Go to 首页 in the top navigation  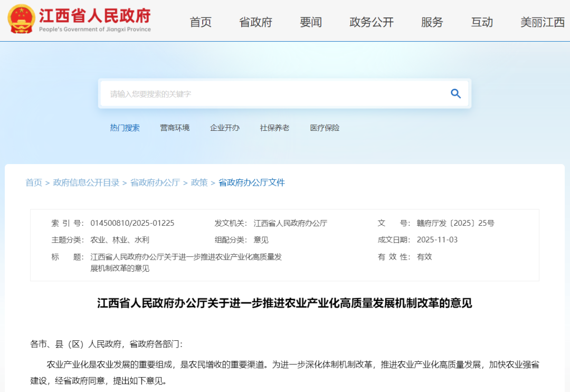(x=200, y=23)
